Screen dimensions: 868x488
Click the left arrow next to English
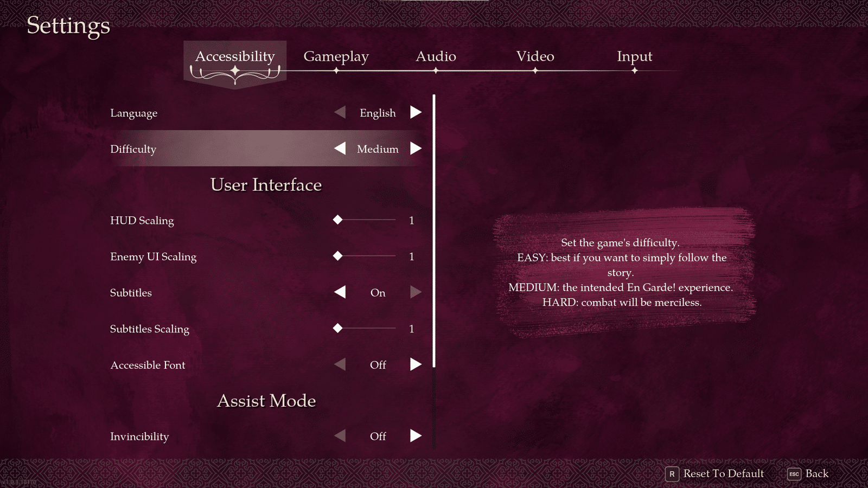pos(340,112)
